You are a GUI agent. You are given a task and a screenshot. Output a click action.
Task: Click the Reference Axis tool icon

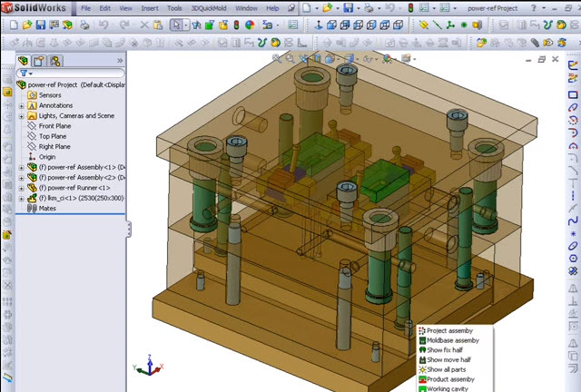point(438,24)
